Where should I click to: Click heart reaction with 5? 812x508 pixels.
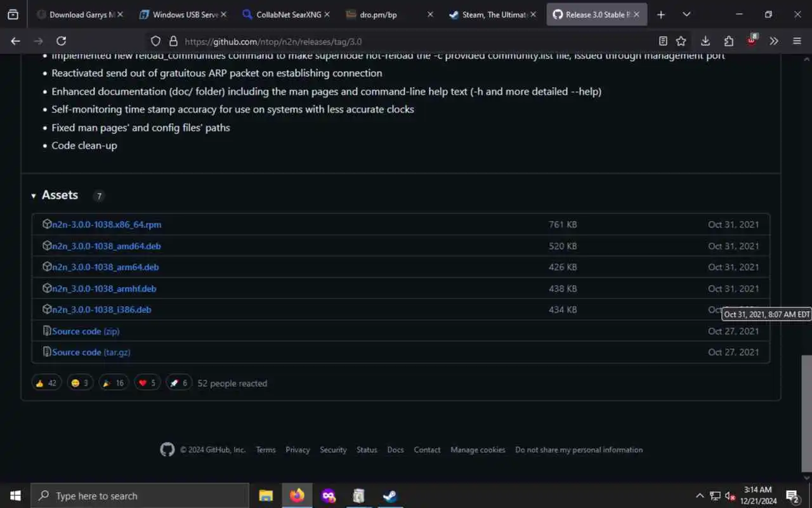(147, 383)
